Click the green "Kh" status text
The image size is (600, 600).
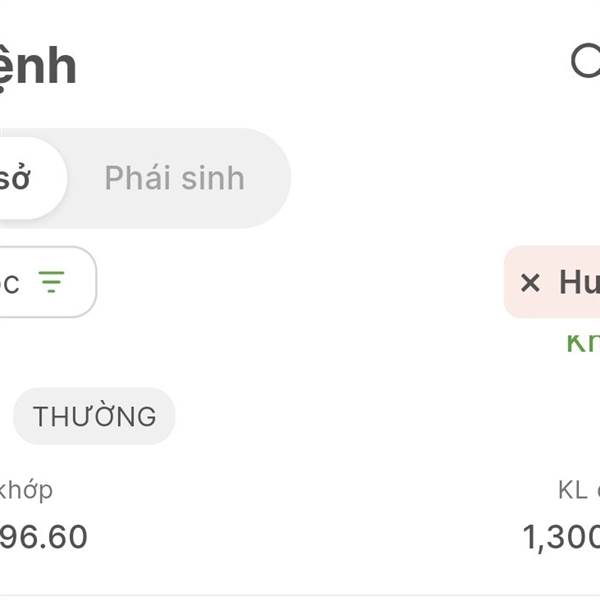pos(582,341)
